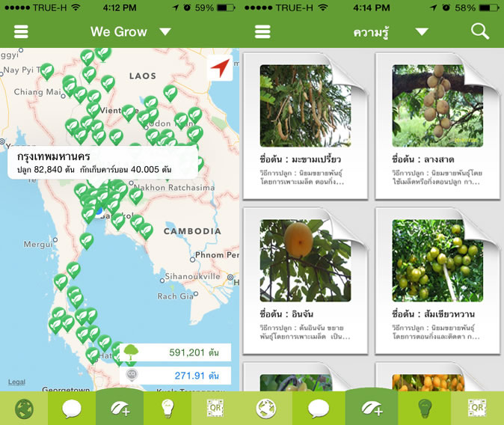Image resolution: width=504 pixels, height=425 pixels.
Task: Open the ส้มเขียวหวาน tree card
Action: [x=437, y=281]
